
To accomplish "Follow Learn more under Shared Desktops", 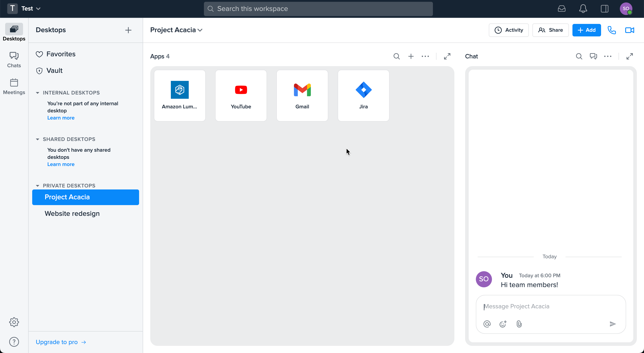I will tap(61, 164).
